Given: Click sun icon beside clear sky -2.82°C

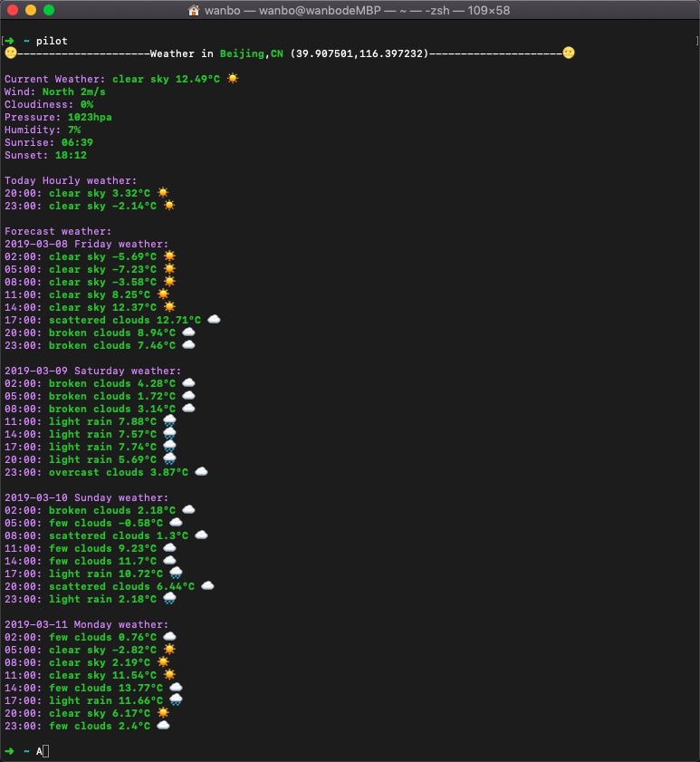Looking at the screenshot, I should [x=169, y=650].
